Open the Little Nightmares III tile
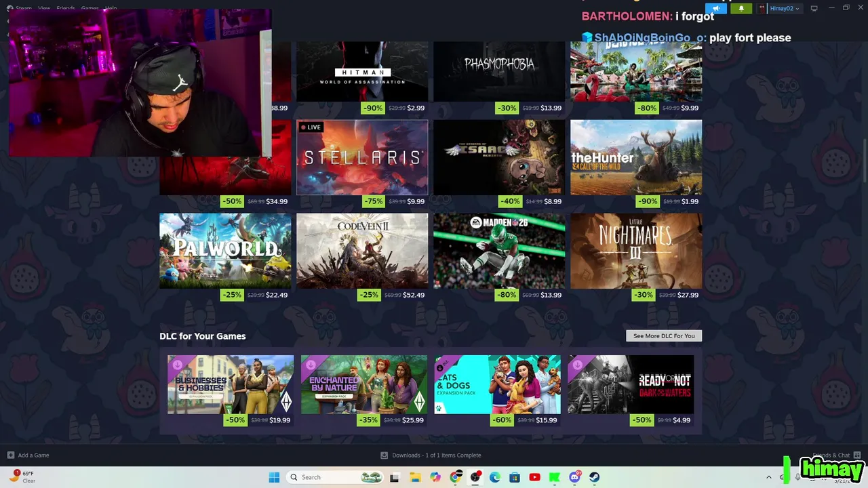The width and height of the screenshot is (868, 488). [x=636, y=251]
